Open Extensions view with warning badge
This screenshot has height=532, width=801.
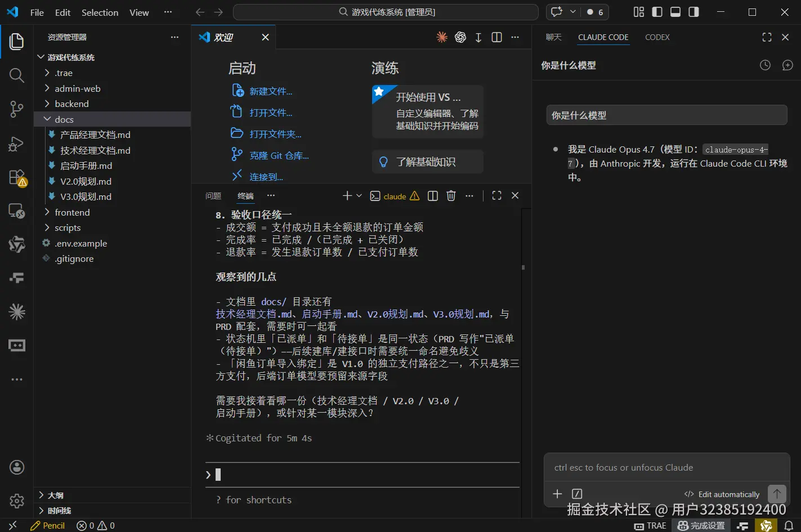point(17,177)
